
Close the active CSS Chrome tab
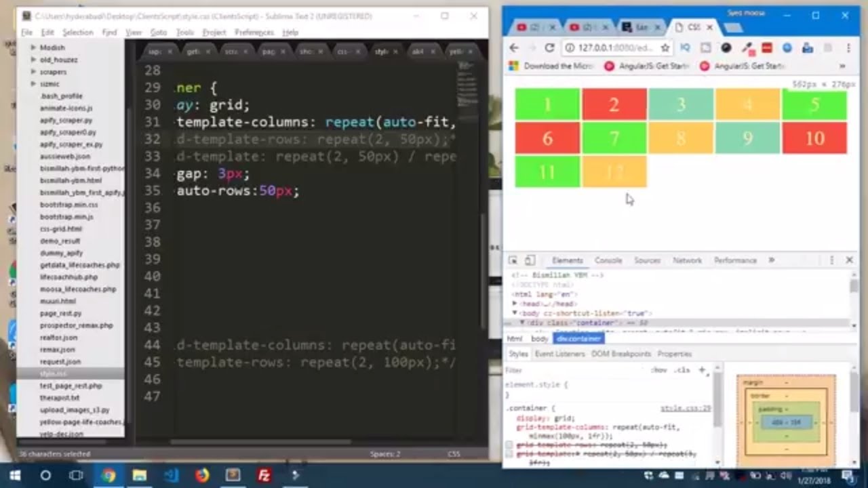click(710, 27)
